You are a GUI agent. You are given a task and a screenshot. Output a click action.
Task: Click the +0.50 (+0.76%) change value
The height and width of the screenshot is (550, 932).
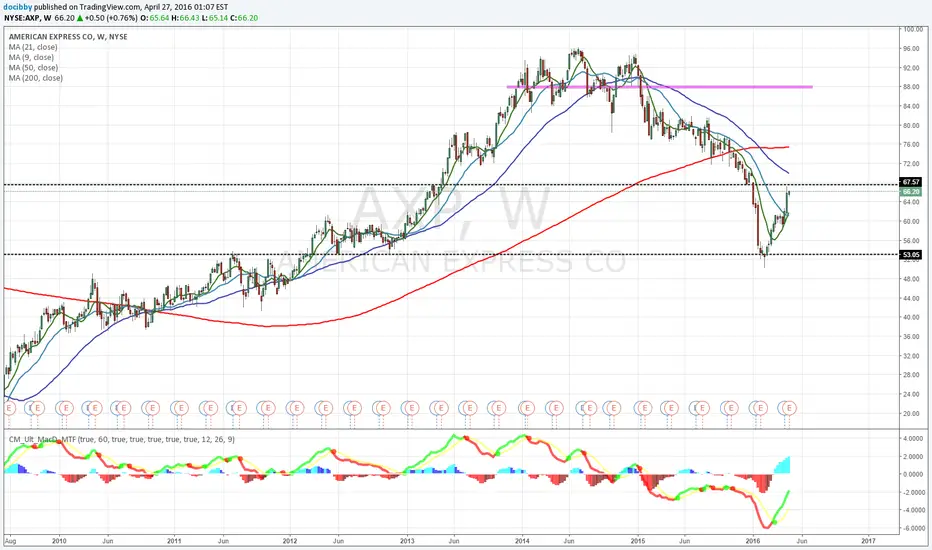tap(109, 18)
